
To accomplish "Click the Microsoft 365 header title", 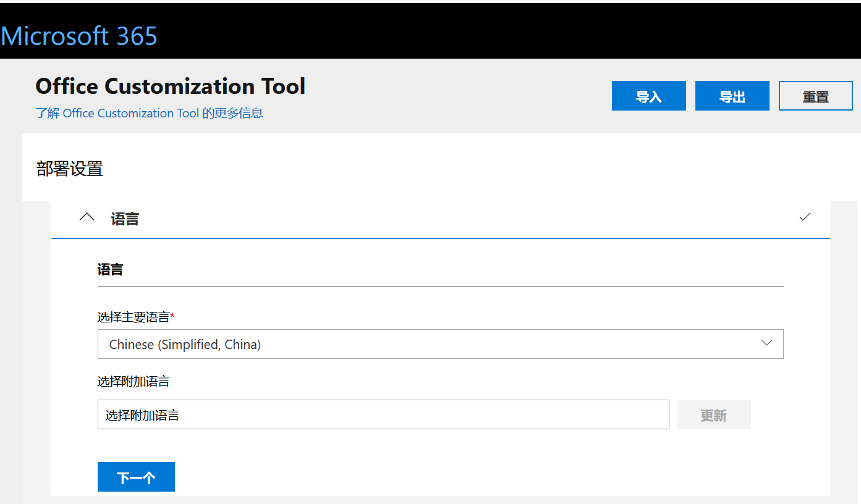I will coord(79,36).
